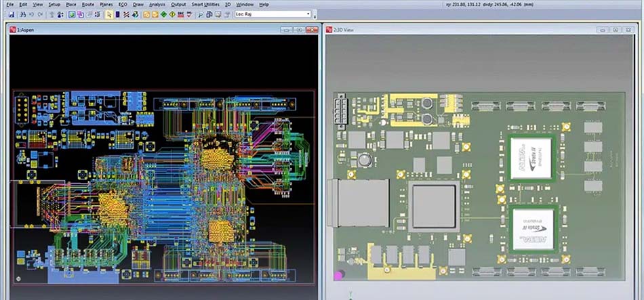Open the Window menu

pyautogui.click(x=245, y=5)
